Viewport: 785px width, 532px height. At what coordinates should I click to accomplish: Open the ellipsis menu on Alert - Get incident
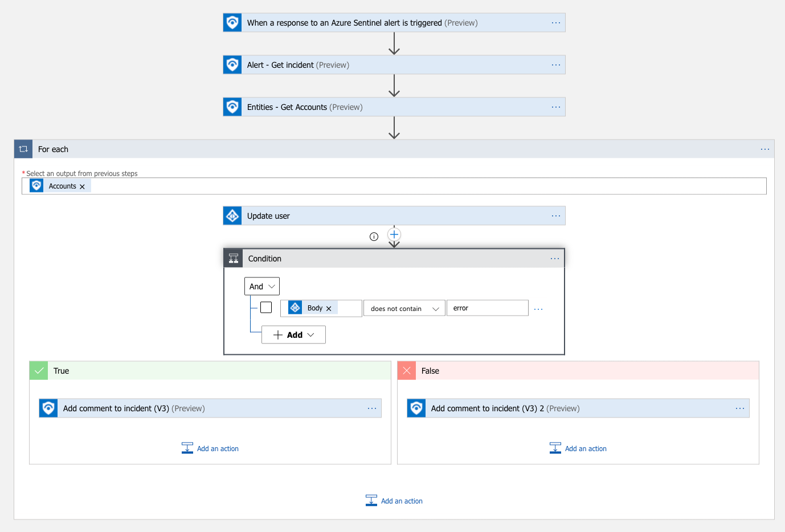coord(556,65)
